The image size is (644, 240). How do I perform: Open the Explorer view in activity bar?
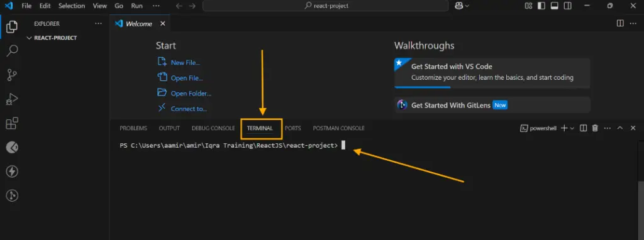tap(12, 26)
